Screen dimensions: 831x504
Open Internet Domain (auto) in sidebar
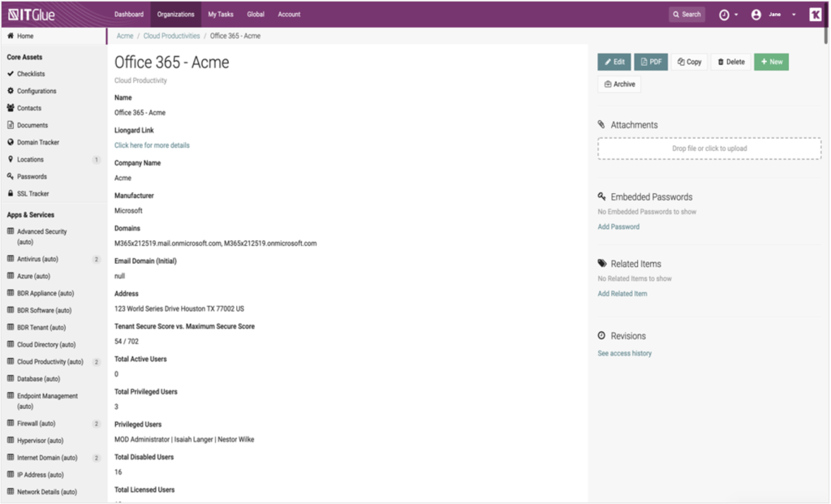point(47,458)
